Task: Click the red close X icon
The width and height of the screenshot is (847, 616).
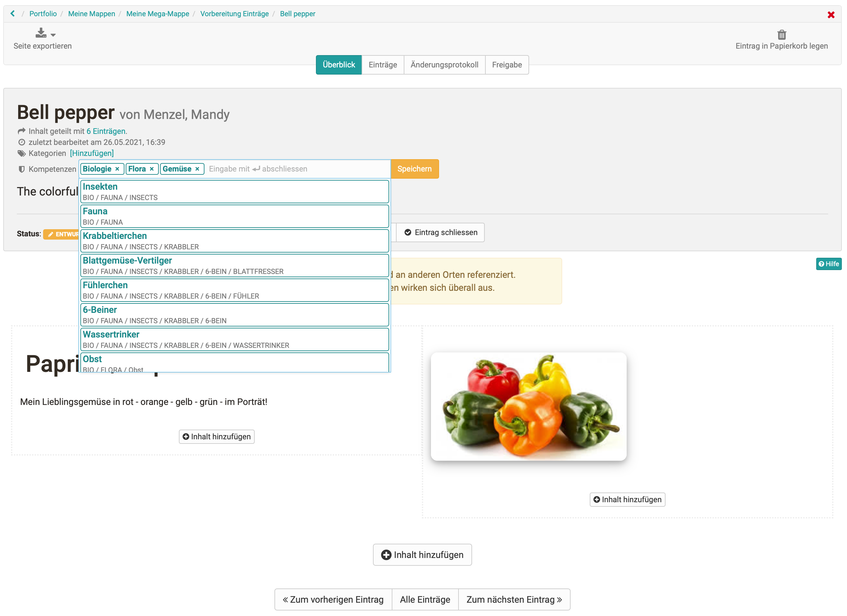Action: point(830,15)
